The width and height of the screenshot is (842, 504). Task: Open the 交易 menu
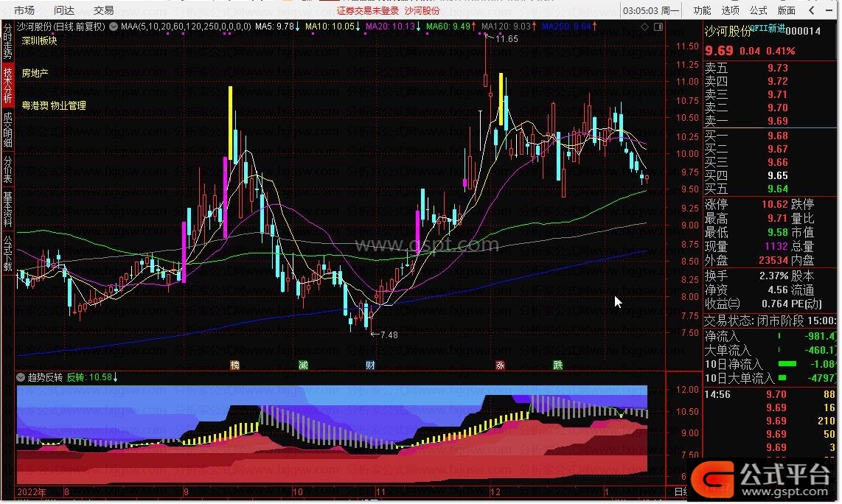pos(104,10)
